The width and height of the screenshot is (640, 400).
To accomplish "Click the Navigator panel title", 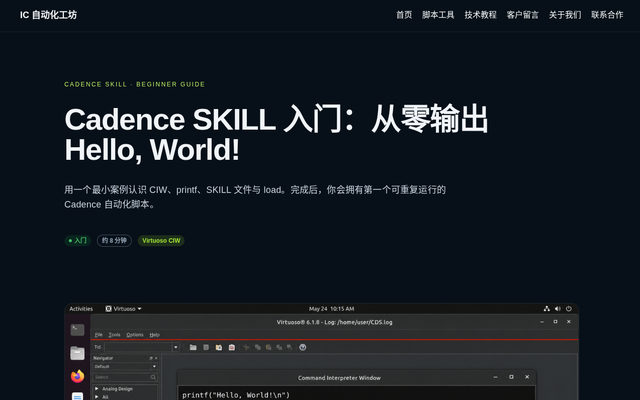I will [x=103, y=358].
